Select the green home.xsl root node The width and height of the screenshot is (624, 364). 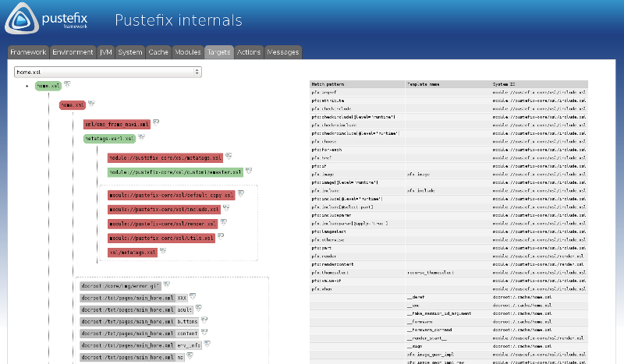point(48,86)
